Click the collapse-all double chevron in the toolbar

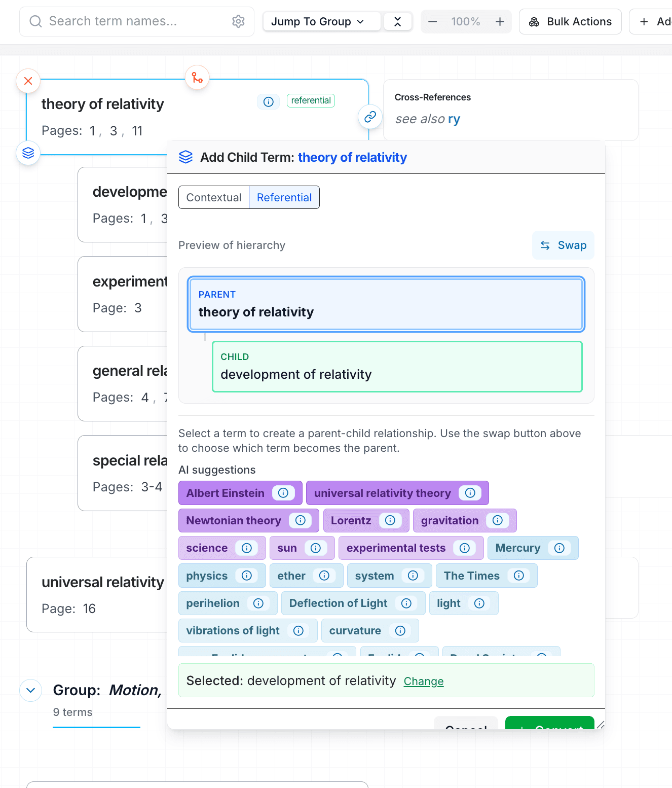(x=398, y=21)
